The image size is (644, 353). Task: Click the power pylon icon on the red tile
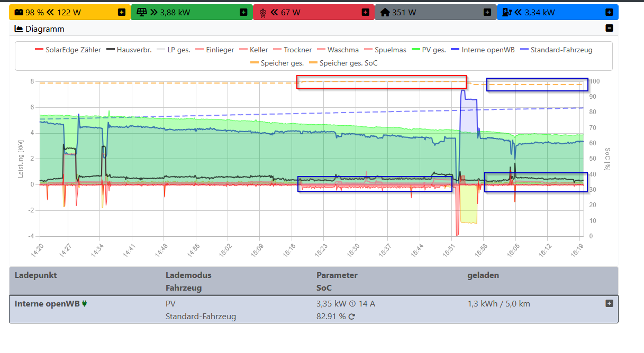pyautogui.click(x=264, y=12)
